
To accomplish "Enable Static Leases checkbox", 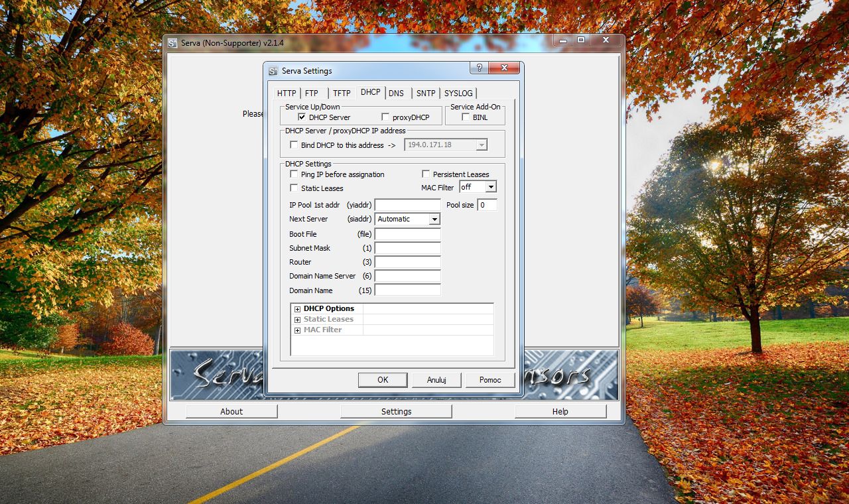I will coord(294,188).
